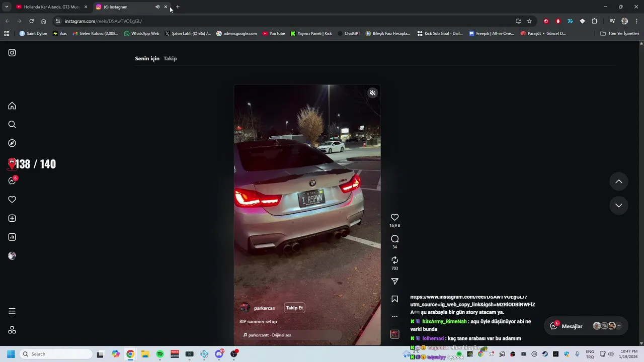Share the reel via paper plane icon

coord(394,282)
